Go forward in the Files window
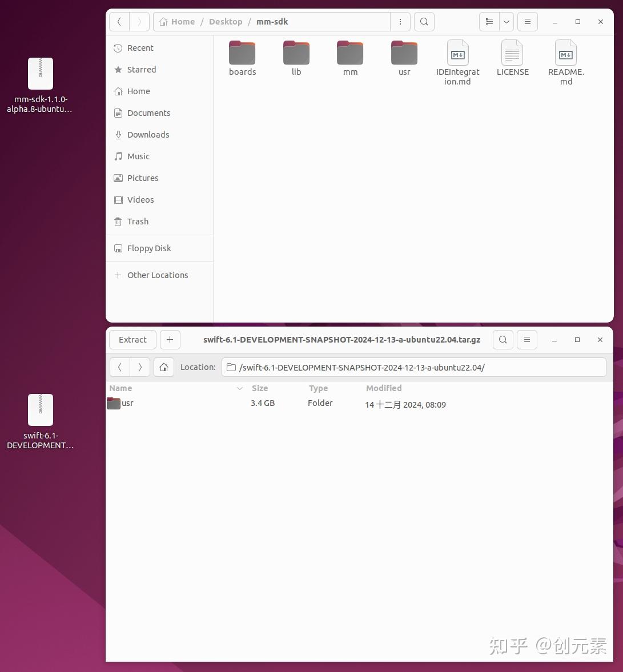The height and width of the screenshot is (672, 623). tap(139, 22)
